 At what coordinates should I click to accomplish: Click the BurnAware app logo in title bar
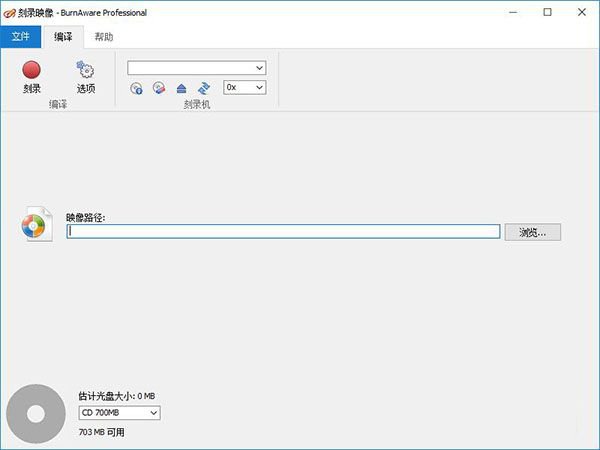(9, 13)
